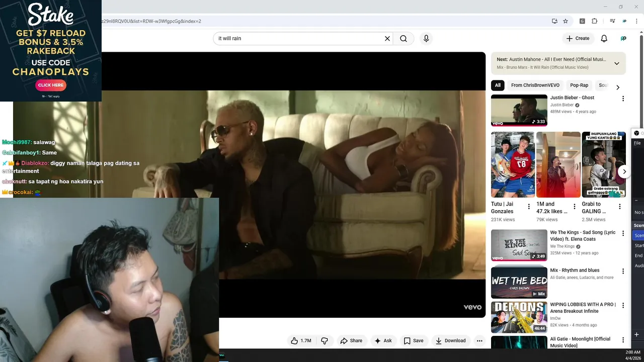Viewport: 644px width, 362px height.
Task: Clear the search box with the X icon
Action: pyautogui.click(x=387, y=38)
